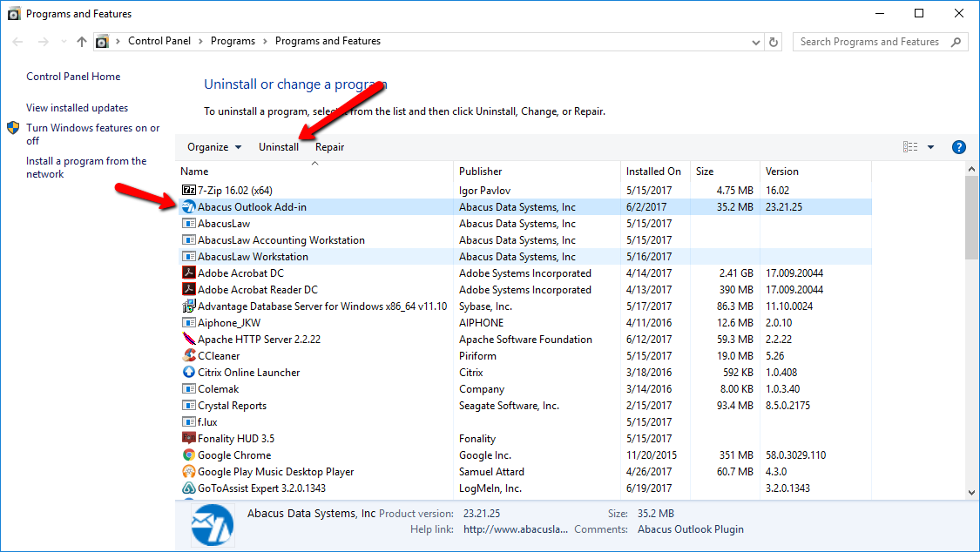Open the abacusla help link
This screenshot has width=980, height=552.
point(516,529)
